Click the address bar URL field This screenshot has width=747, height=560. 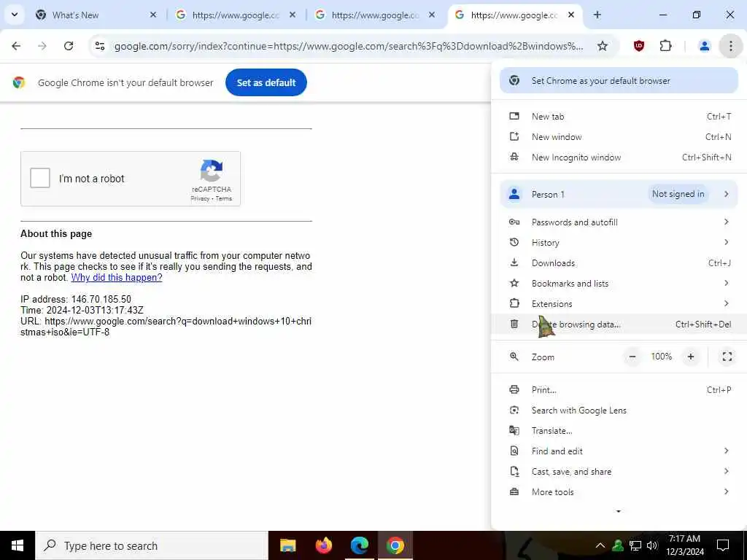348,46
